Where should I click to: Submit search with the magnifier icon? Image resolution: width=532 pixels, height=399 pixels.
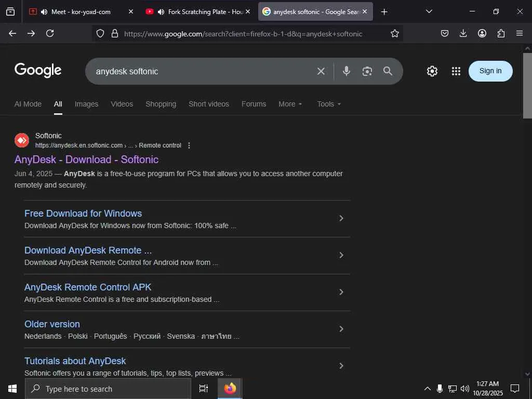coord(388,71)
